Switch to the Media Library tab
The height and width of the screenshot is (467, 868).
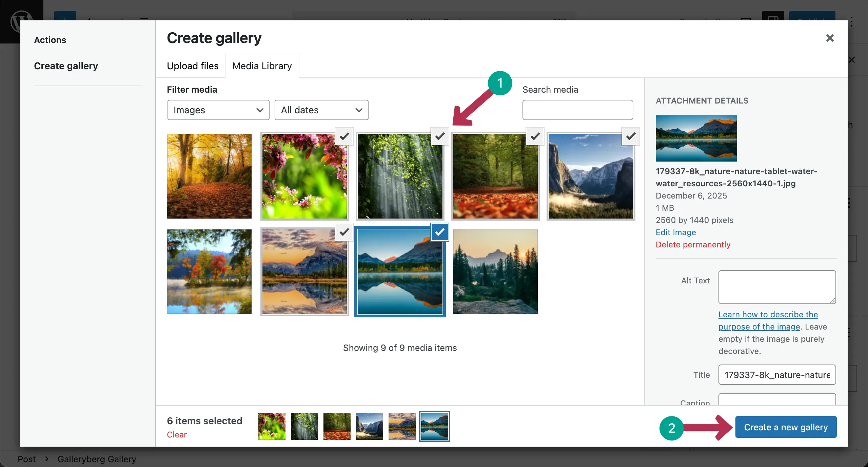pos(261,66)
